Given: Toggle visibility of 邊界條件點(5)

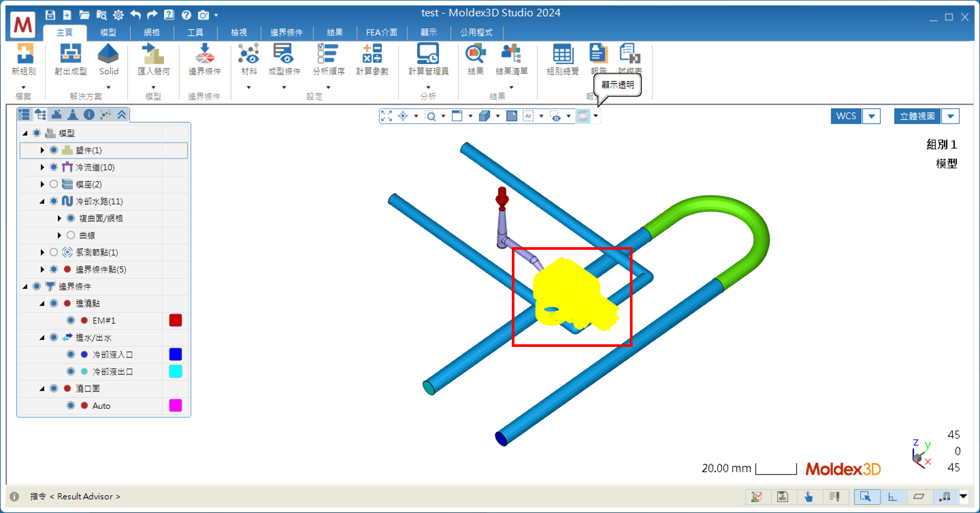Looking at the screenshot, I should coord(54,269).
